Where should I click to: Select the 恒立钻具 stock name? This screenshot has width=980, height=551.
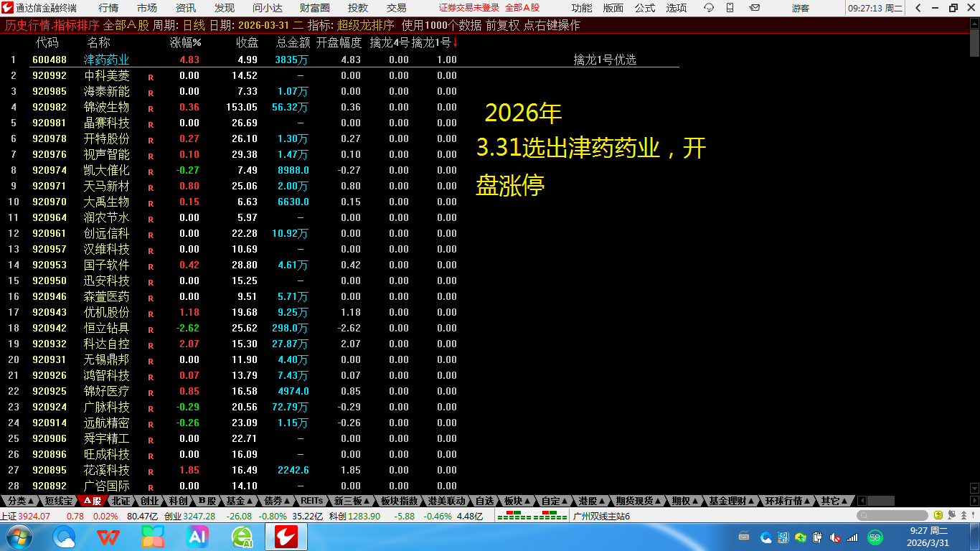point(107,328)
